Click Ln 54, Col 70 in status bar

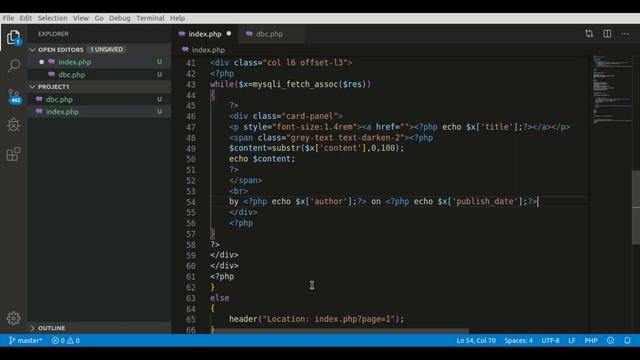476,340
